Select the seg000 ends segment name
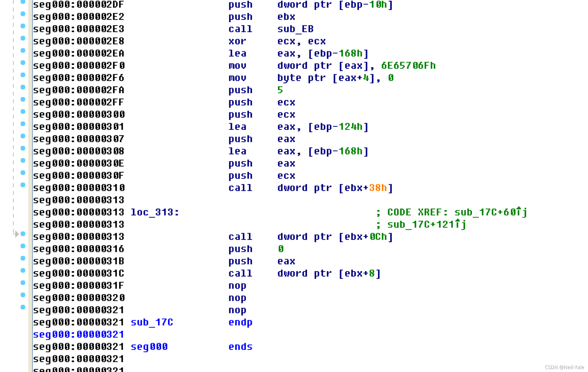588x372 pixels. 149,347
